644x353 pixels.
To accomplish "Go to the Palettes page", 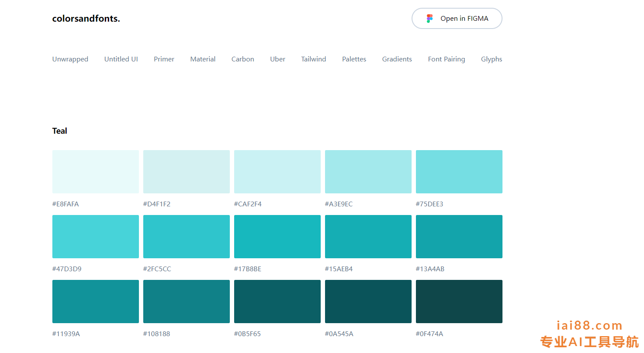I will click(x=354, y=59).
